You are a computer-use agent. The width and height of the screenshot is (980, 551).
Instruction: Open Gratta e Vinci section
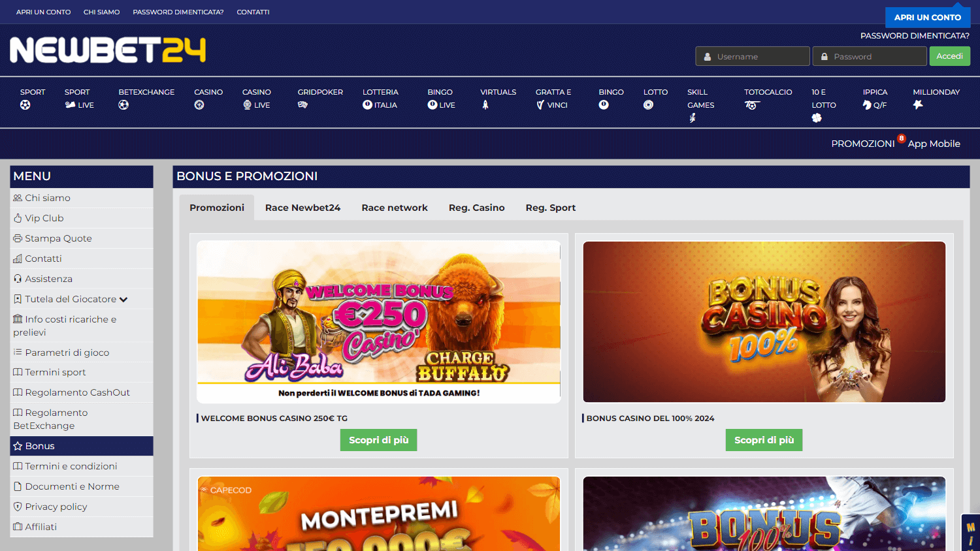point(553,99)
